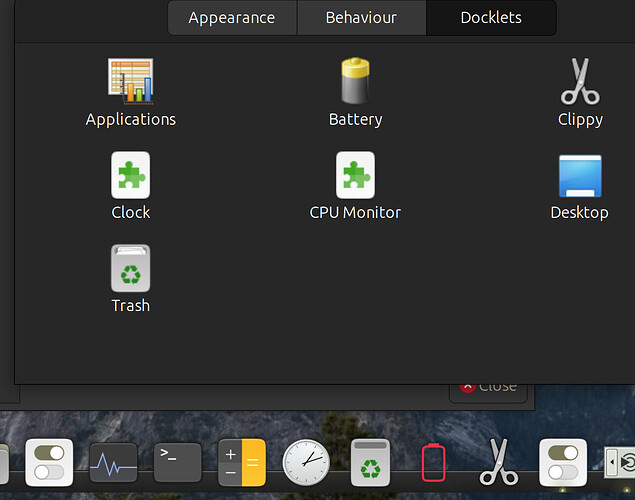Switch to the Behaviour tab
Screen dimensions: 635x500
(x=361, y=18)
